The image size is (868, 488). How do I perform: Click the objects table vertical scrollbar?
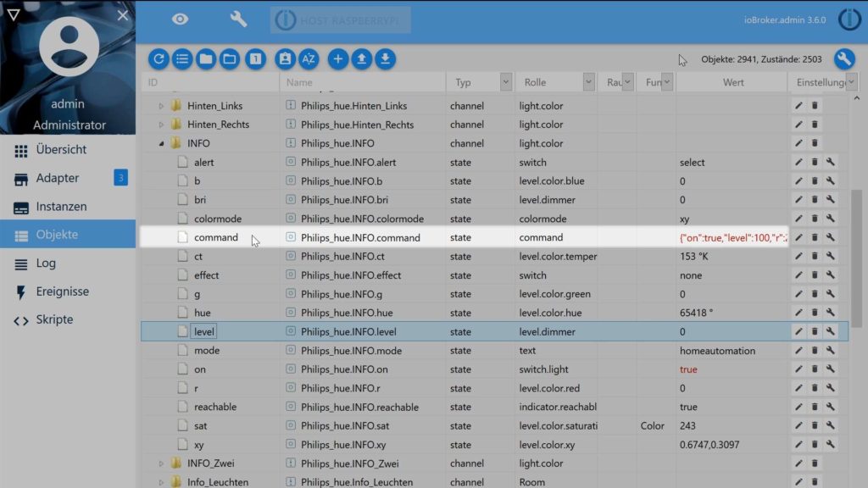(x=856, y=258)
